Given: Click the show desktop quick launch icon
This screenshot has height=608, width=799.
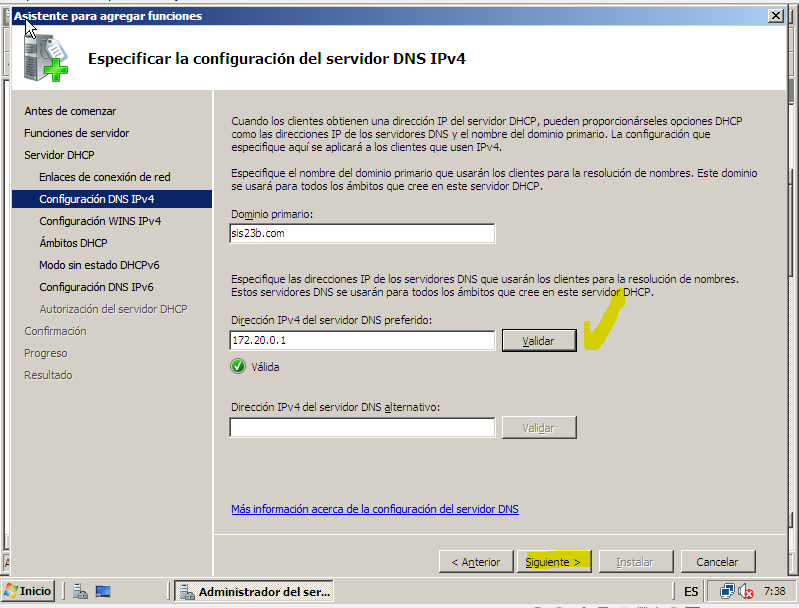Looking at the screenshot, I should [103, 591].
